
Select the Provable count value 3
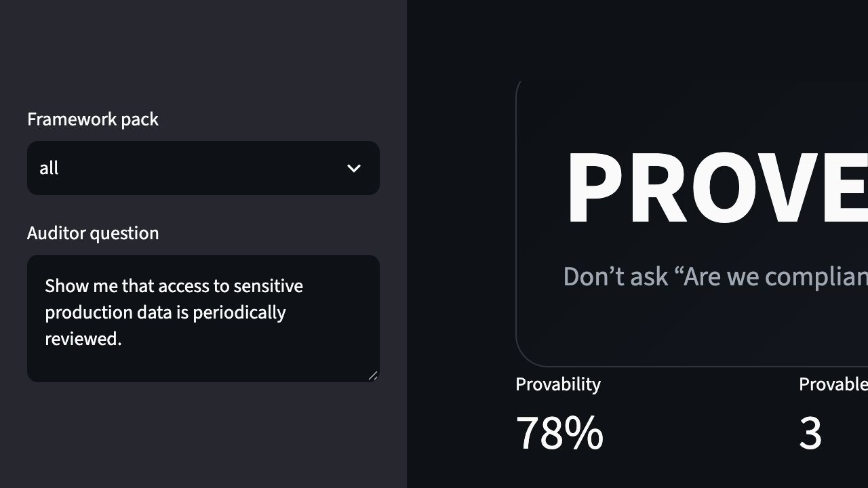[x=810, y=433]
